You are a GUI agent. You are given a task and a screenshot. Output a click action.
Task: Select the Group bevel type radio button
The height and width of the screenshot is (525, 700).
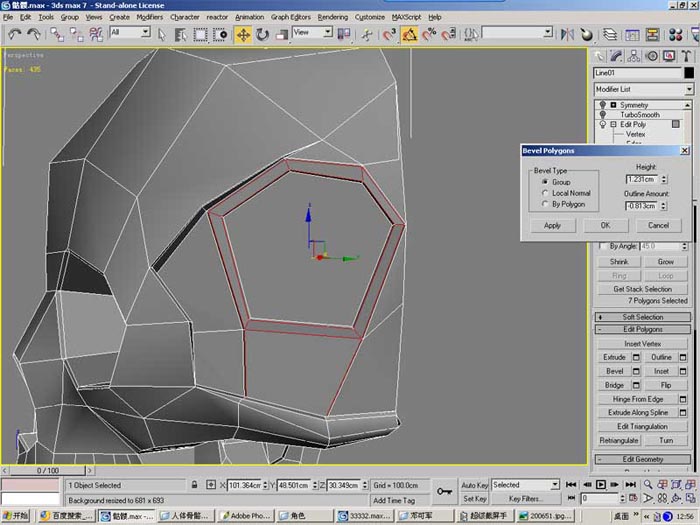pyautogui.click(x=545, y=182)
